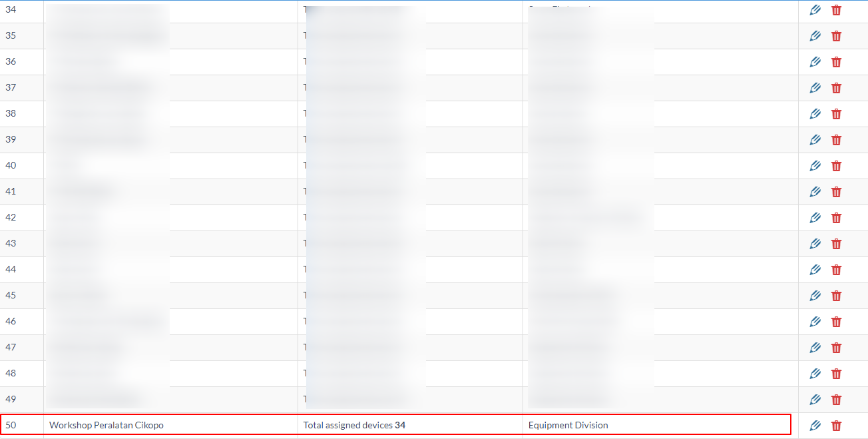This screenshot has width=868, height=439.
Task: Click the red trash icon for row 36
Action: pyautogui.click(x=836, y=62)
